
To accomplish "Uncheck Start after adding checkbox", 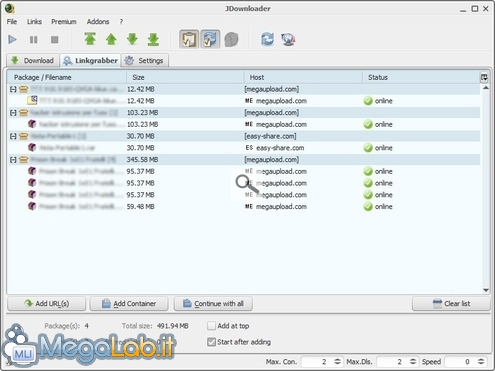I will coord(211,342).
